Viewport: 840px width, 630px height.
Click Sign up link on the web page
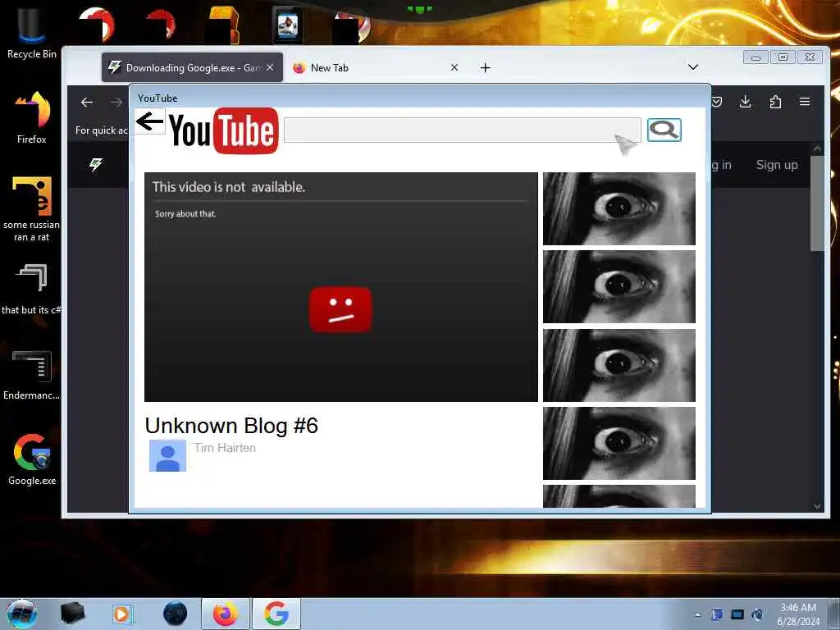click(777, 165)
